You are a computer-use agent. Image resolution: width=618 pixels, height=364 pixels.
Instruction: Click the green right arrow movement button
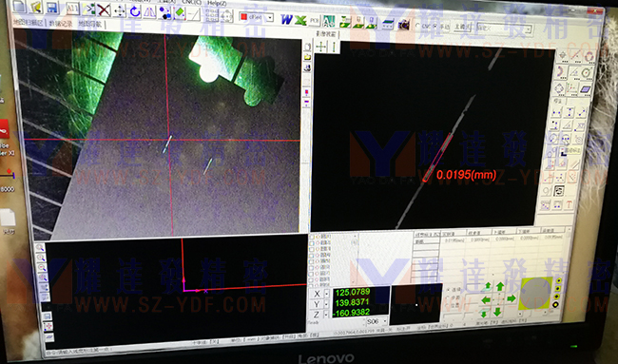tap(512, 298)
